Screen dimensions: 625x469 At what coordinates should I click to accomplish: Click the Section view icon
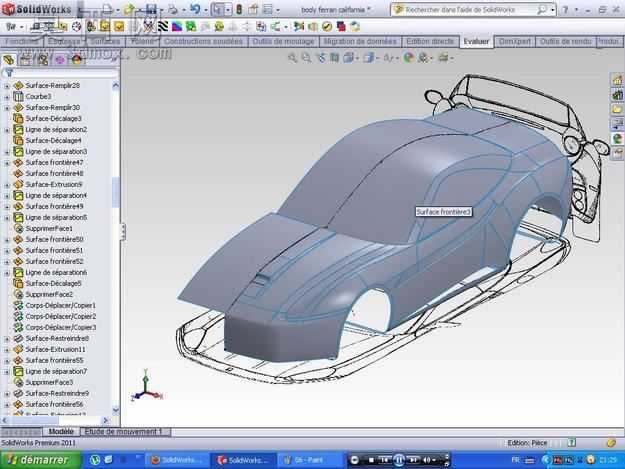point(335,58)
